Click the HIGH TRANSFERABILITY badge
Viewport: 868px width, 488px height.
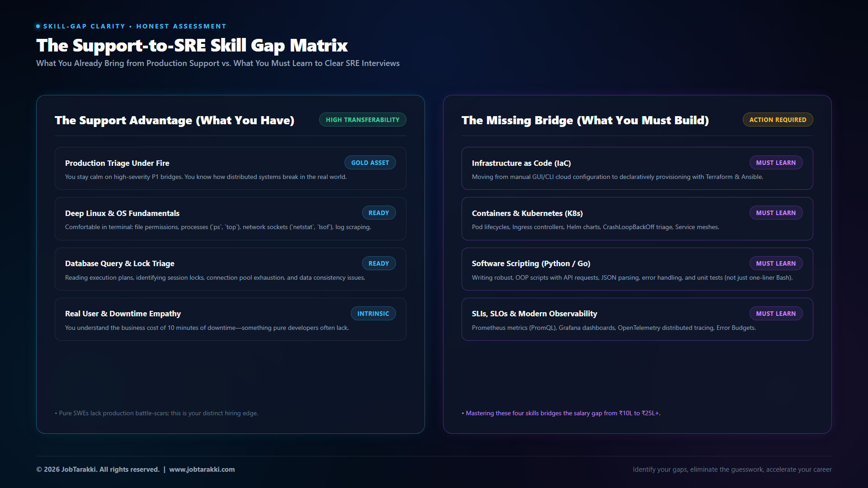tap(363, 120)
